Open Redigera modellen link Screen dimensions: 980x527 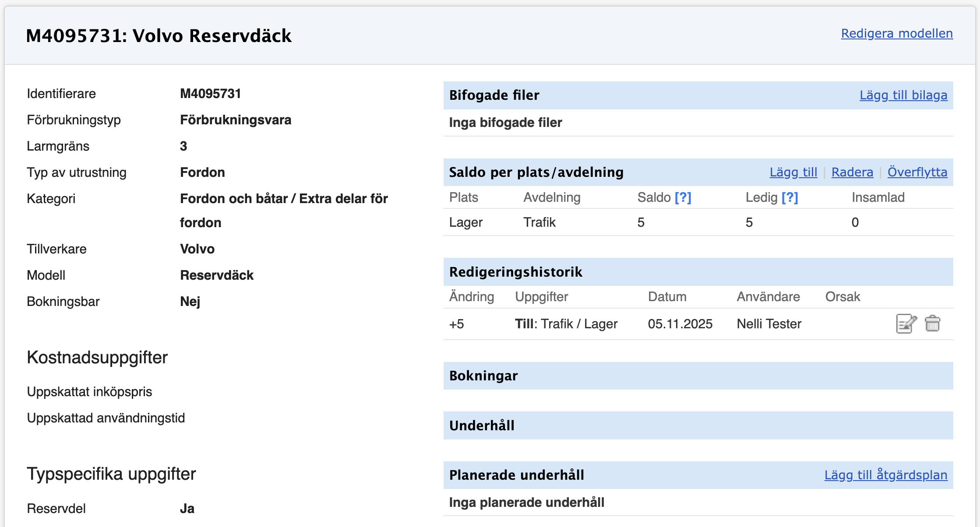pyautogui.click(x=896, y=33)
